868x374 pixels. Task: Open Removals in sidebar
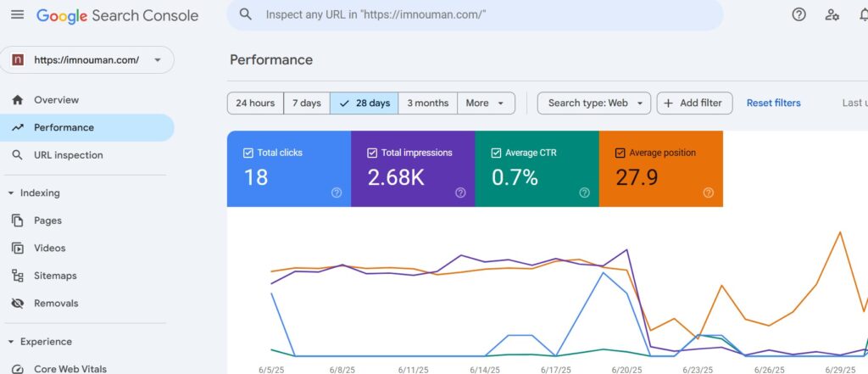point(87,303)
